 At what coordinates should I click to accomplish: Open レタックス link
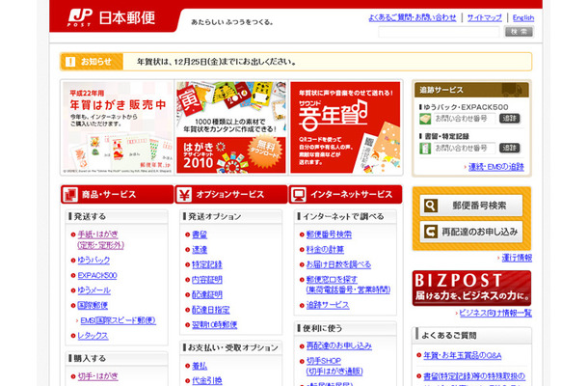point(93,335)
